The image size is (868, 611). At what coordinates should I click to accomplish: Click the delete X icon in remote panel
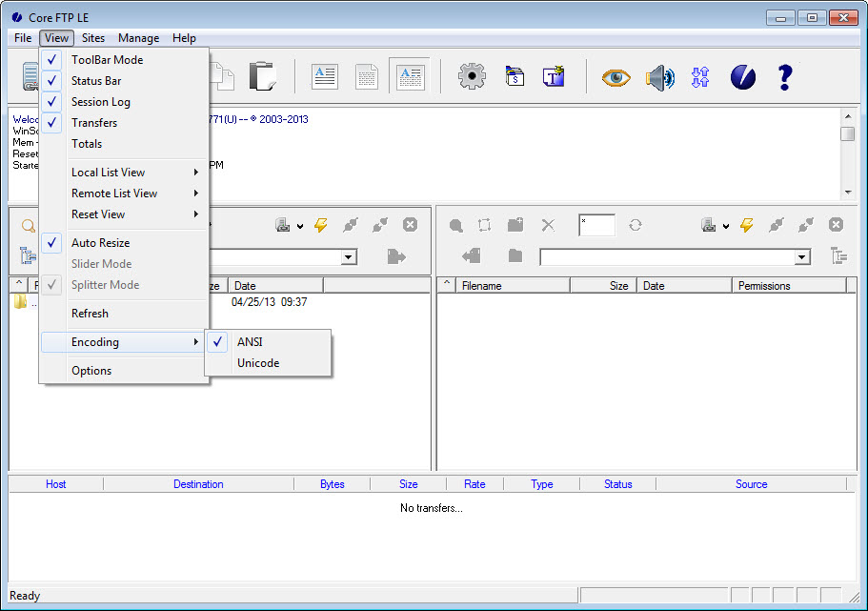(x=548, y=225)
